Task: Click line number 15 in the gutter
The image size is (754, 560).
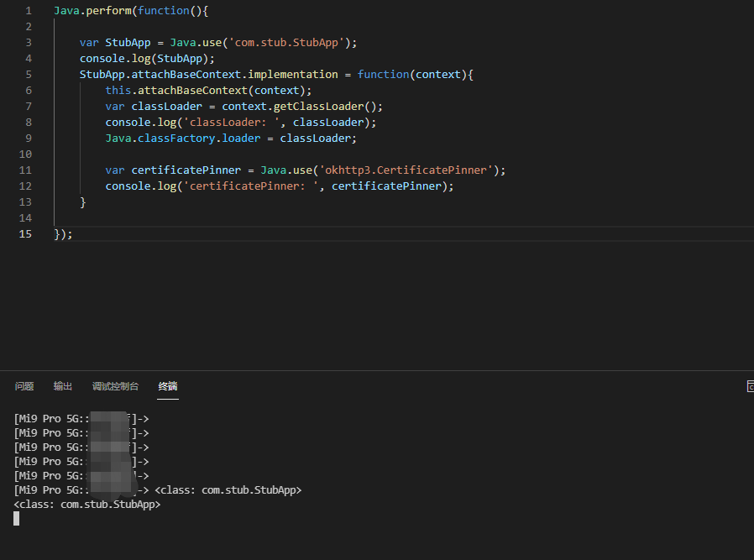Action: (x=25, y=234)
